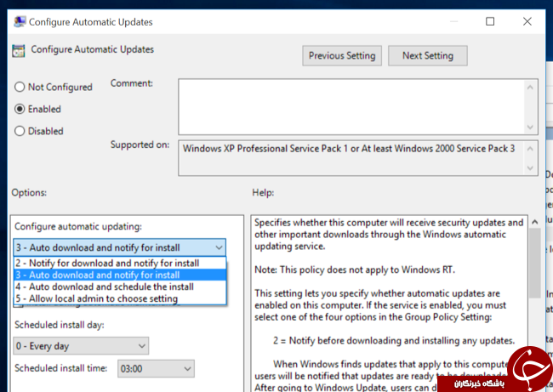This screenshot has width=553, height=392.
Task: Click the 'Scheduled install day:' label
Action: pos(60,325)
